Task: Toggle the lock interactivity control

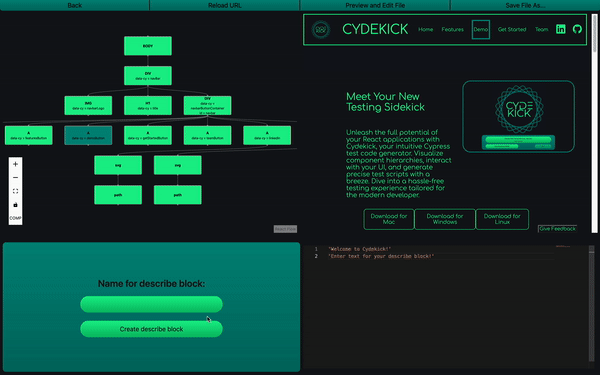Action: 15,205
